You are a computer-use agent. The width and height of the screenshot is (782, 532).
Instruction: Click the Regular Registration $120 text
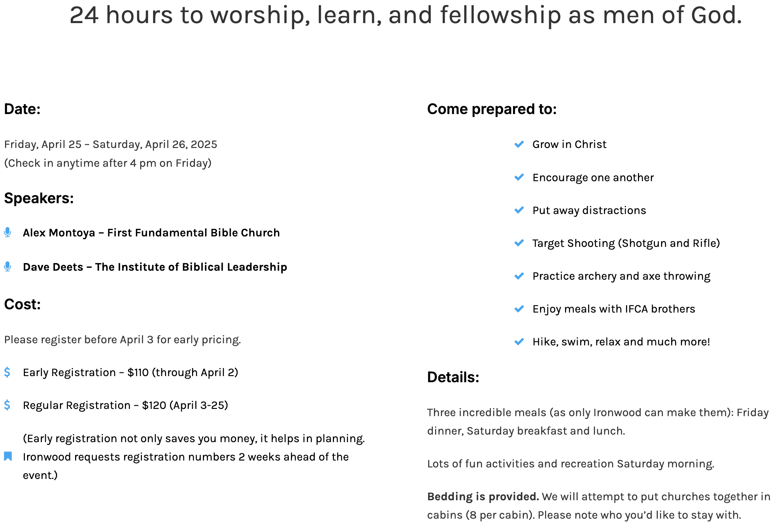pos(125,405)
